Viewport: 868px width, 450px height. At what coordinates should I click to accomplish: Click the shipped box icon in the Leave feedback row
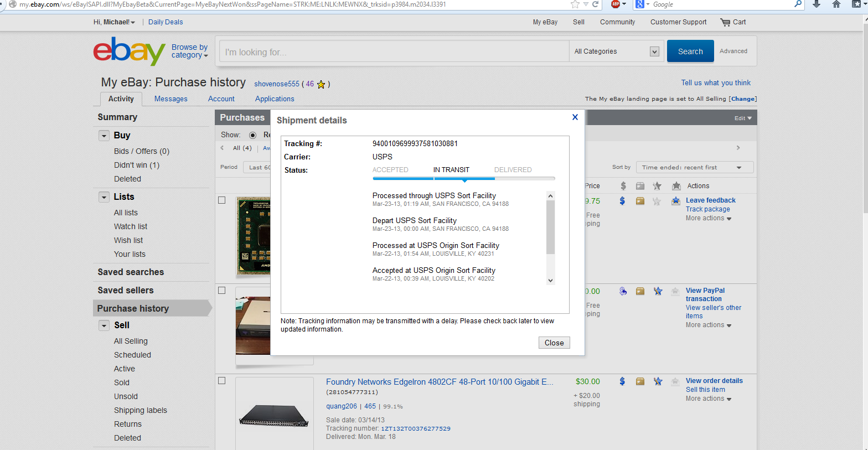[640, 200]
